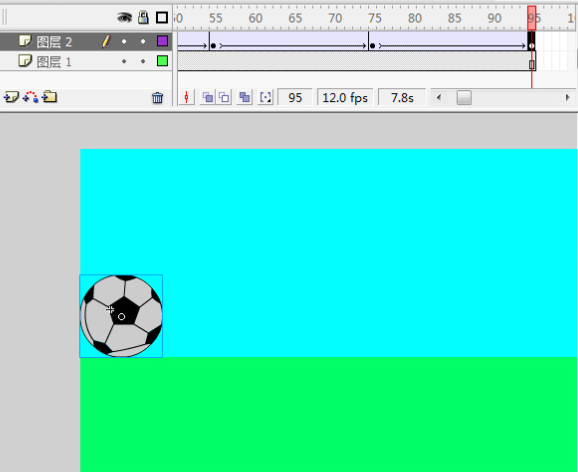Enable Onion Skin Outlines
578x472 pixels.
(x=224, y=98)
